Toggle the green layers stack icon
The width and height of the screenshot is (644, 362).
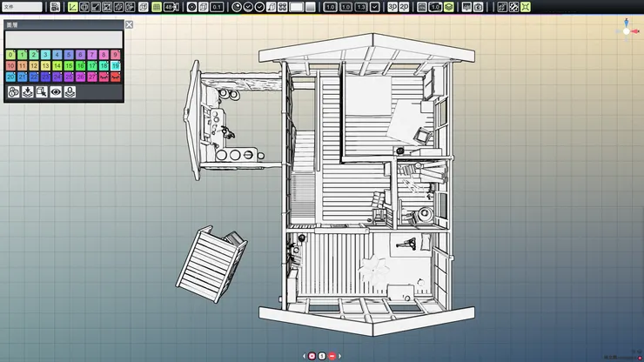click(x=449, y=7)
